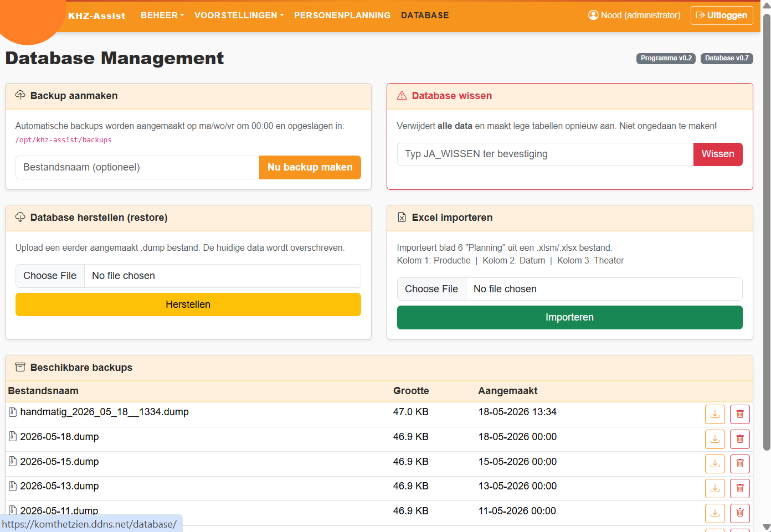This screenshot has height=532, width=771.
Task: Click the yellow Herstellen button
Action: tap(188, 304)
